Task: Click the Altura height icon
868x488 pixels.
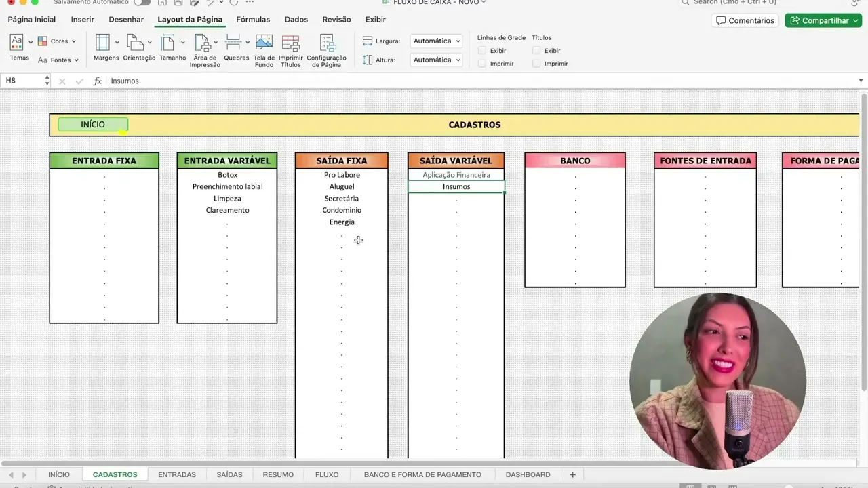Action: (x=368, y=60)
